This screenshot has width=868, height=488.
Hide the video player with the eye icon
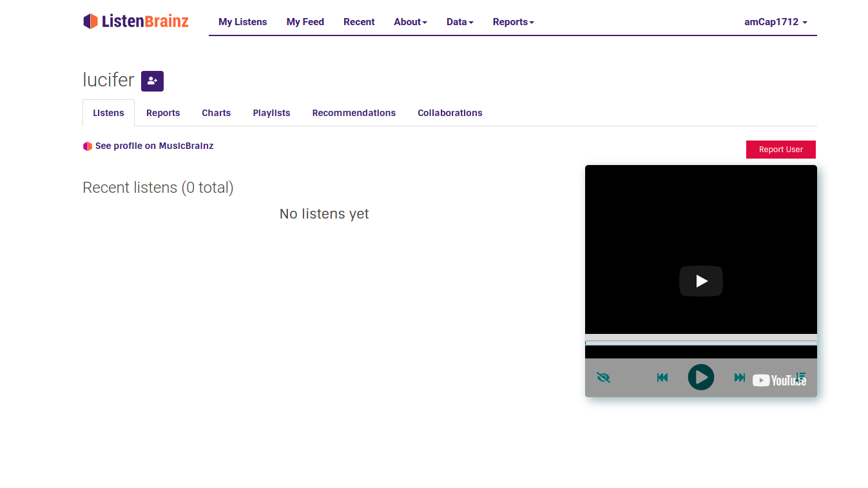point(603,378)
